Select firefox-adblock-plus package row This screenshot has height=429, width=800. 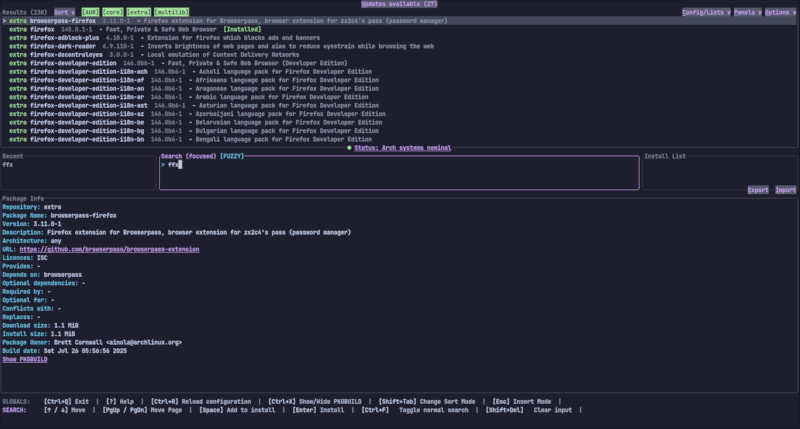point(399,38)
